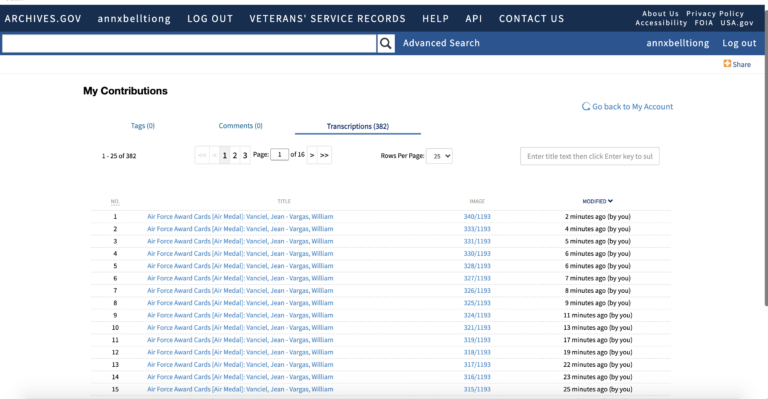Click the "25 minutes ago (by you)" cell
This screenshot has height=399, width=768.
click(598, 389)
